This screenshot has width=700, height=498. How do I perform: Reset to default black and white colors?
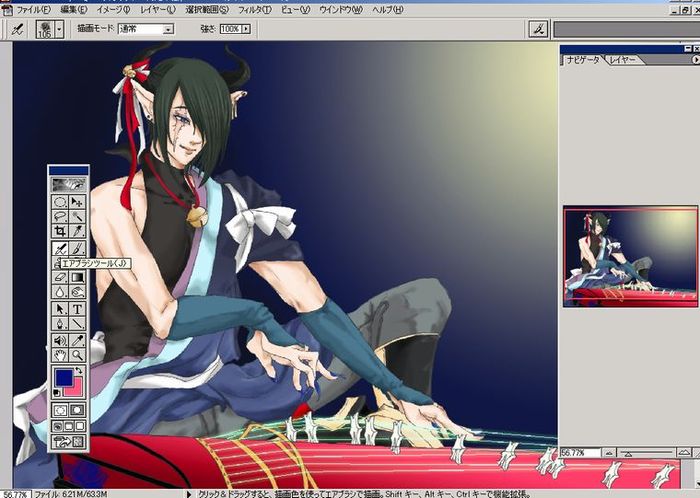pos(57,393)
